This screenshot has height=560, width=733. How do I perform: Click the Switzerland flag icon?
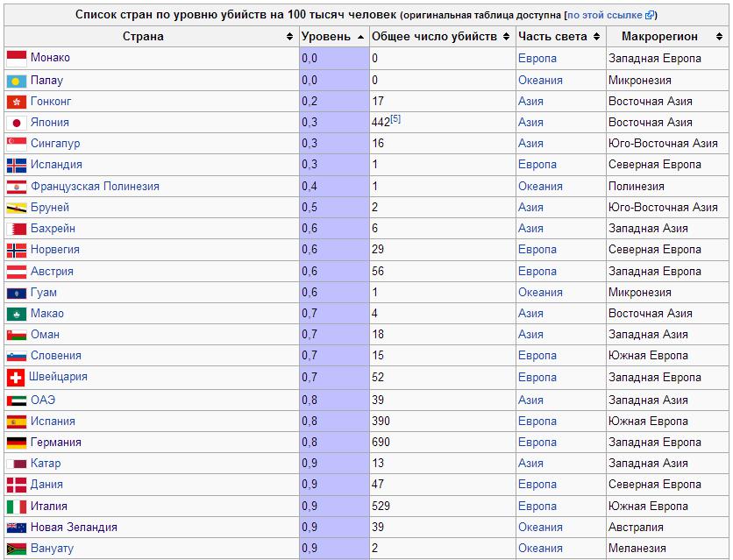[16, 378]
